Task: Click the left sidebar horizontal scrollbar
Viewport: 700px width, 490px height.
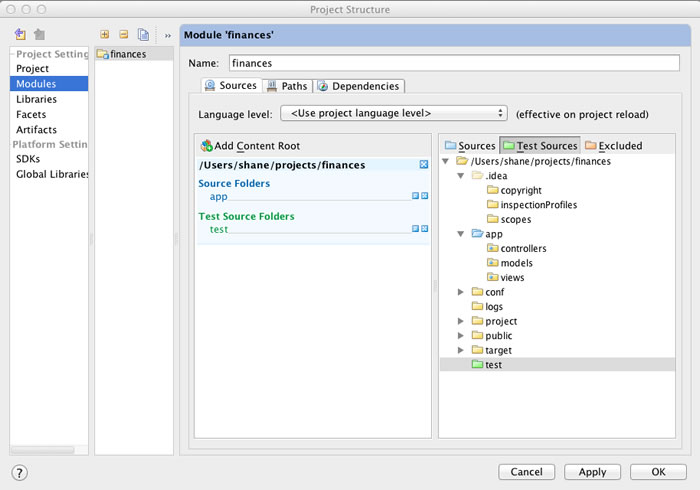Action: pos(43,450)
